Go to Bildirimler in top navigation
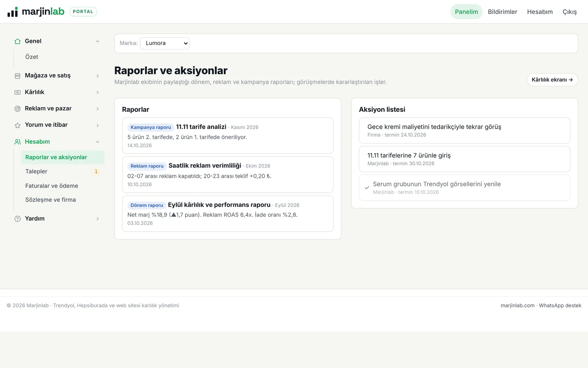This screenshot has width=588, height=368. coord(502,12)
